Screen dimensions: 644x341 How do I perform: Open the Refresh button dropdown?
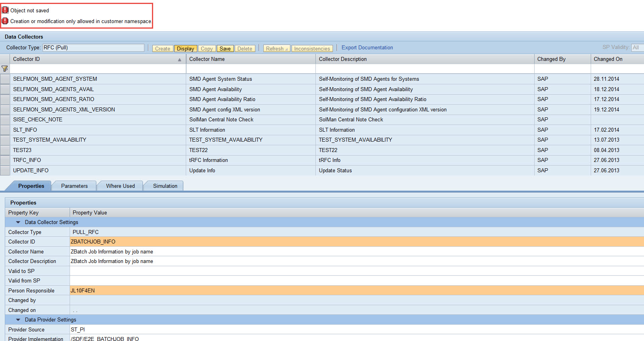286,49
